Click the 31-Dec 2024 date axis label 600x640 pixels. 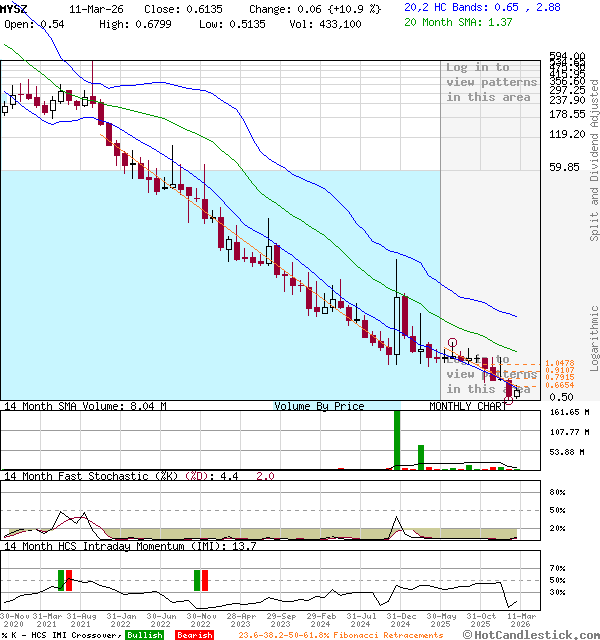[x=403, y=621]
